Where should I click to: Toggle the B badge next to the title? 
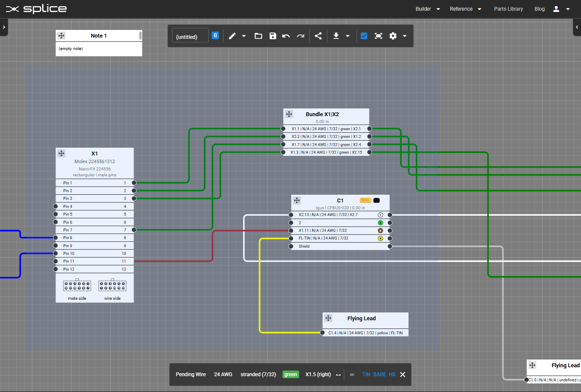tap(215, 35)
